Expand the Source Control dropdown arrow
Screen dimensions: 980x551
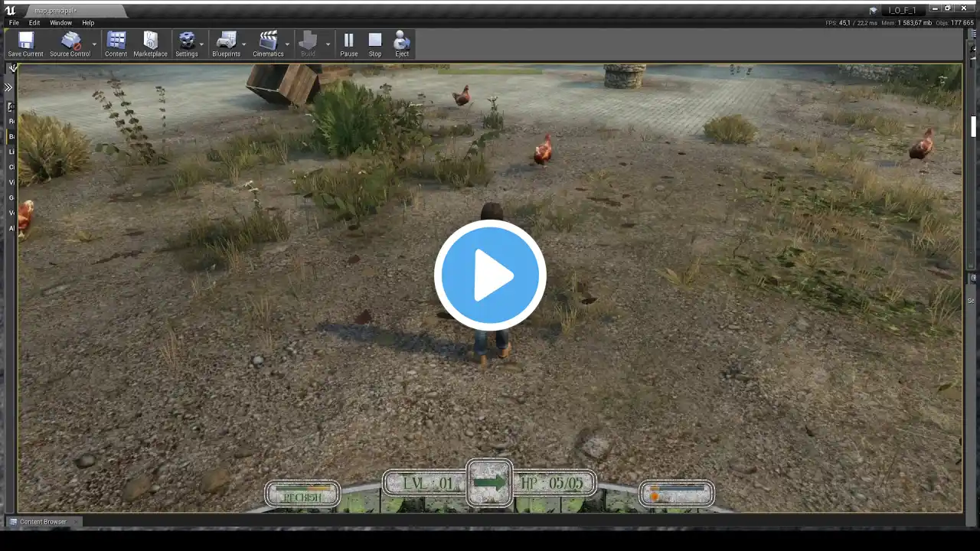(94, 44)
